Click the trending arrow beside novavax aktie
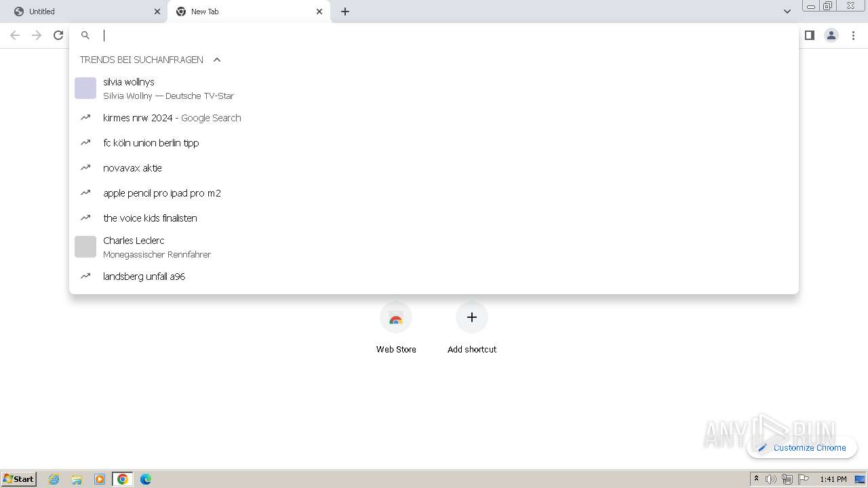 click(85, 167)
